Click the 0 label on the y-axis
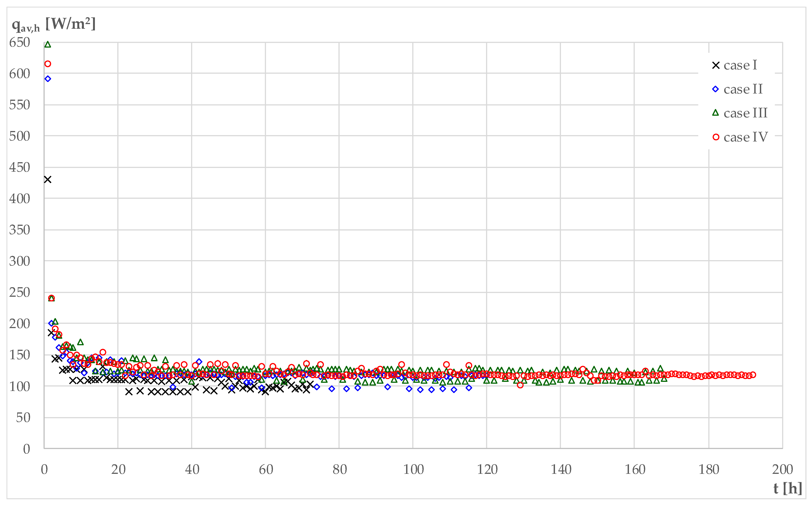Image resolution: width=812 pixels, height=505 pixels. (26, 449)
